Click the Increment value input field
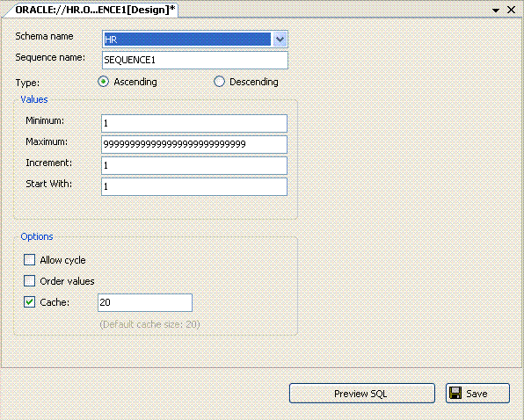 pyautogui.click(x=194, y=165)
